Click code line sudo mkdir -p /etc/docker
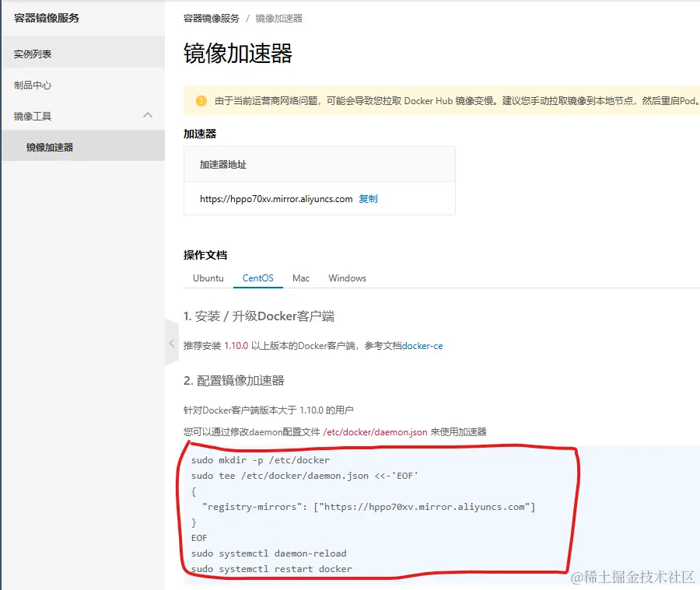 pos(261,460)
